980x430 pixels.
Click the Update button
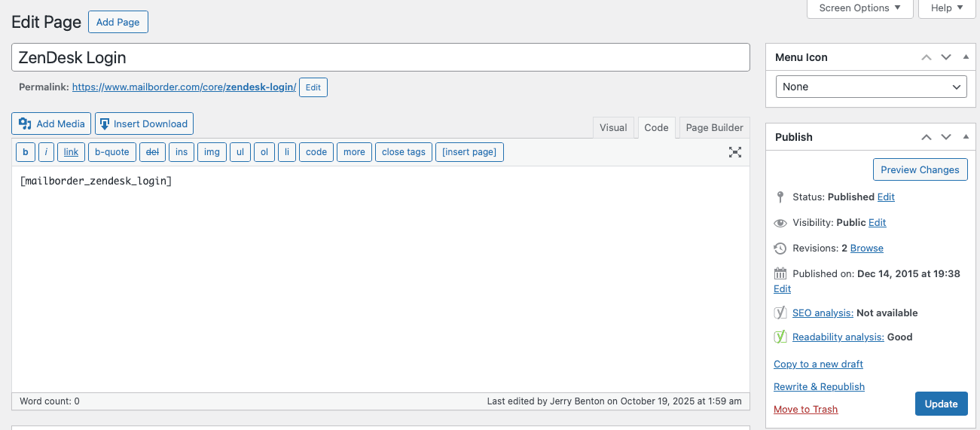(x=941, y=404)
